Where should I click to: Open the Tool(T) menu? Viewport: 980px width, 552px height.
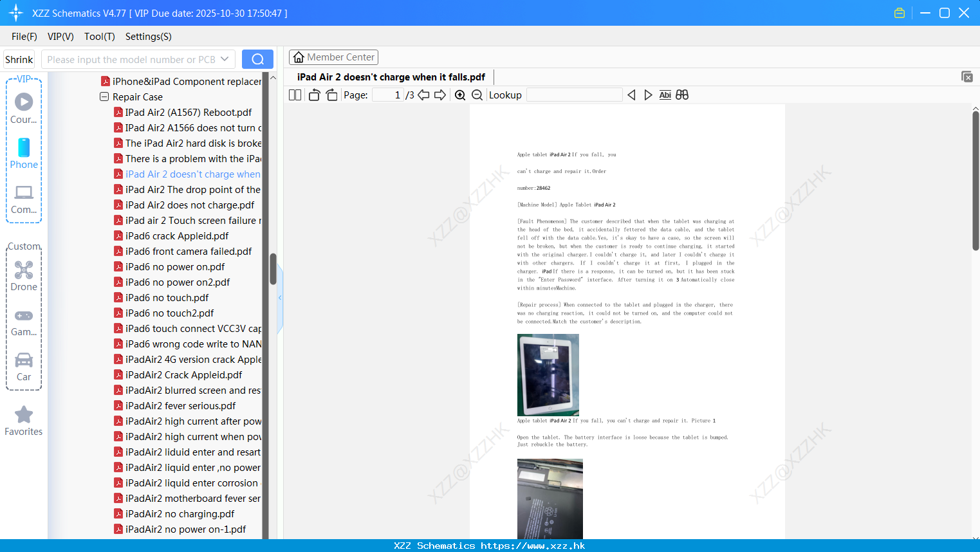pyautogui.click(x=100, y=37)
